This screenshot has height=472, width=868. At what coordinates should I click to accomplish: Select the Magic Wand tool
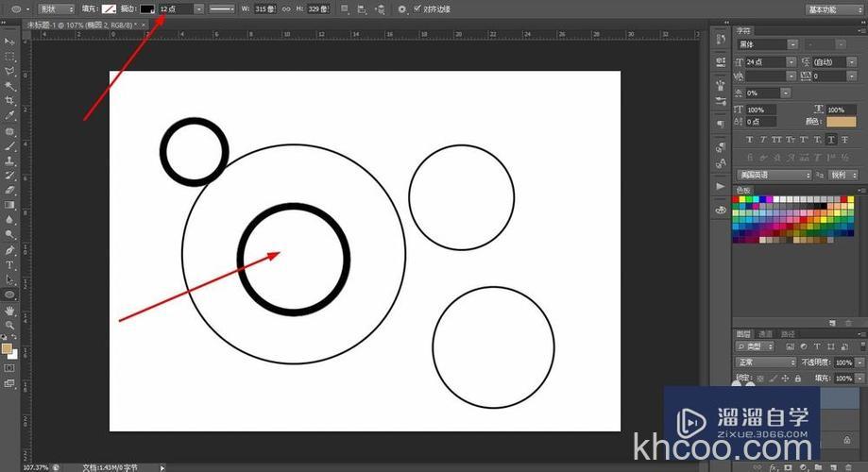pyautogui.click(x=10, y=86)
